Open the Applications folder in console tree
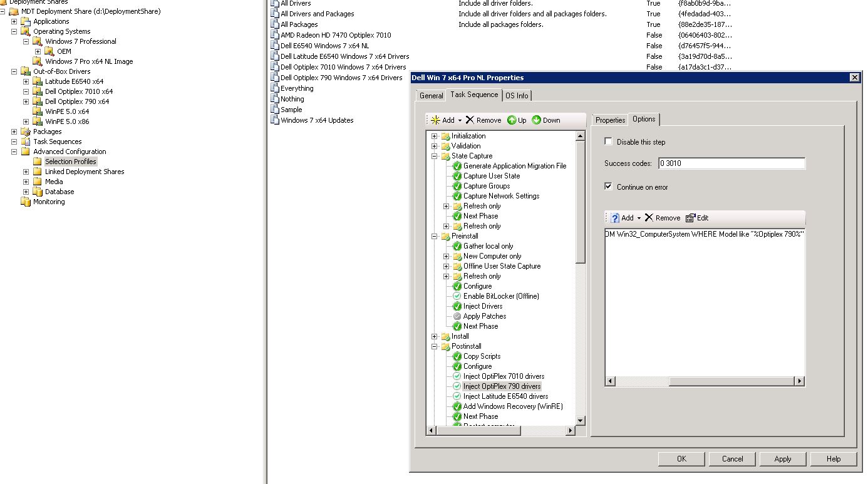868x484 pixels. click(x=51, y=21)
